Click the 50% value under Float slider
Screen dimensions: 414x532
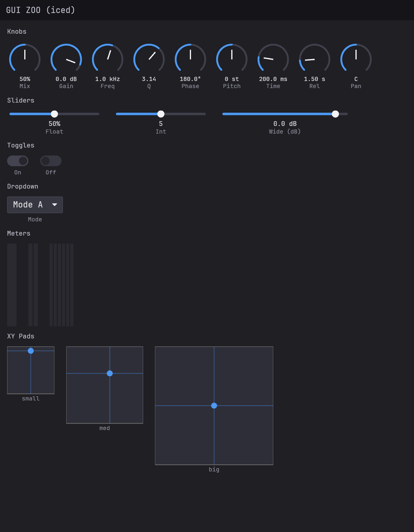54,124
